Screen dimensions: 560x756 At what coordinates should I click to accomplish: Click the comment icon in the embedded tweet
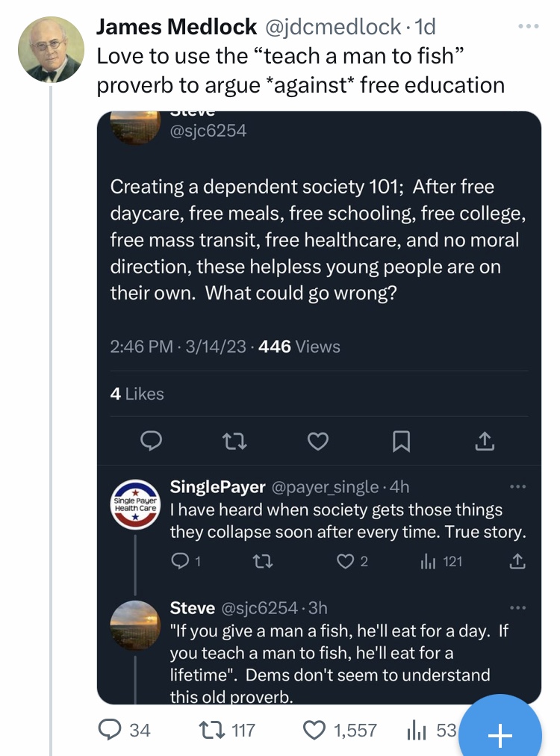coord(151,441)
